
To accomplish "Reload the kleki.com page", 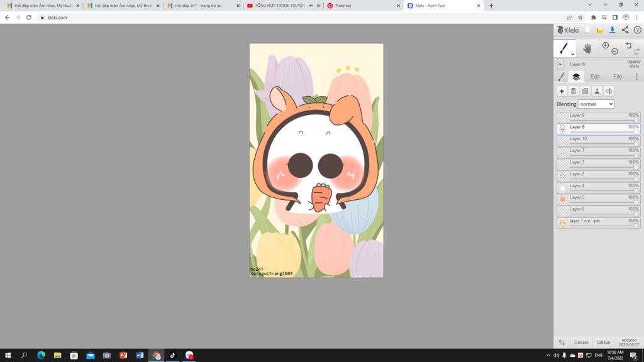I will [29, 18].
